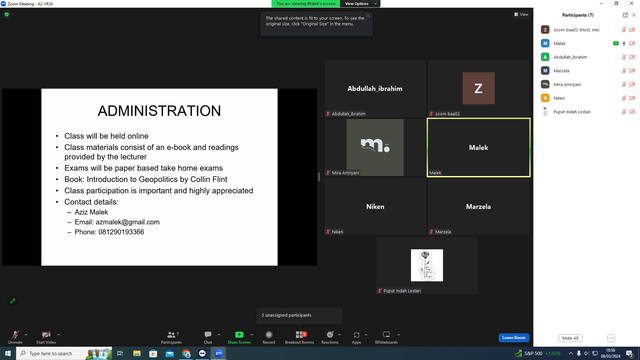Click the Puput Indah Lestari video tile
The height and width of the screenshot is (360, 640).
427,265
